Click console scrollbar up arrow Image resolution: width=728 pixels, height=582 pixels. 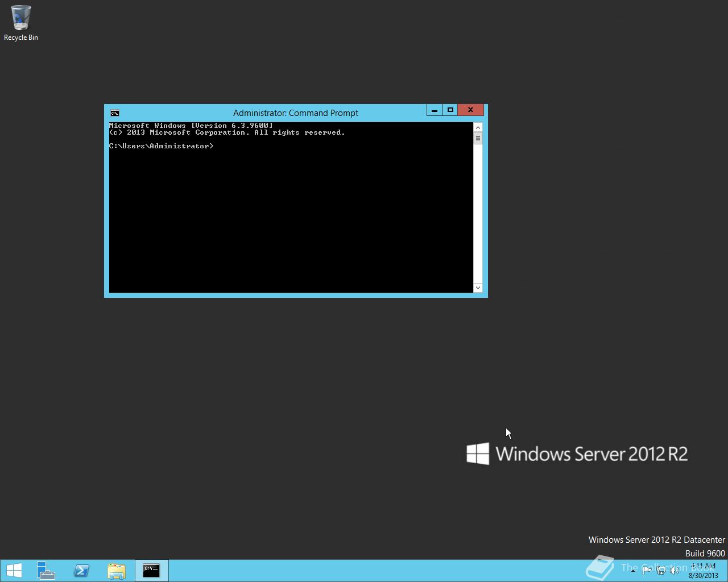coord(478,127)
